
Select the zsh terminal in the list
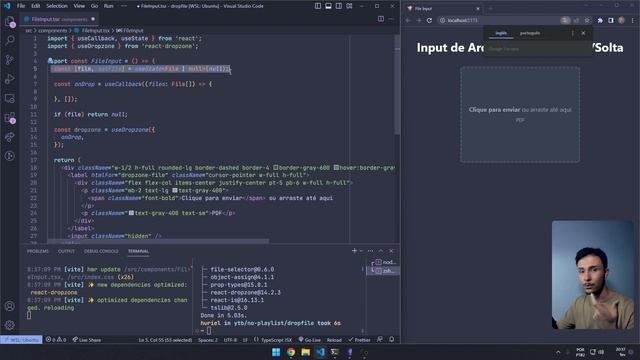click(384, 270)
